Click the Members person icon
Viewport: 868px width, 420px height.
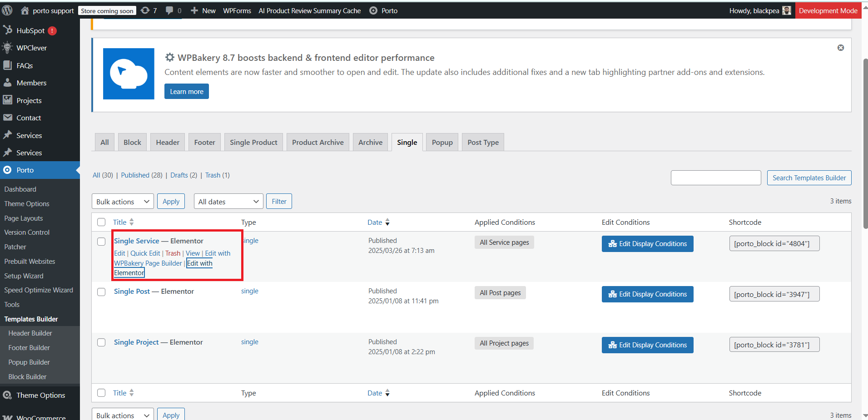7,83
